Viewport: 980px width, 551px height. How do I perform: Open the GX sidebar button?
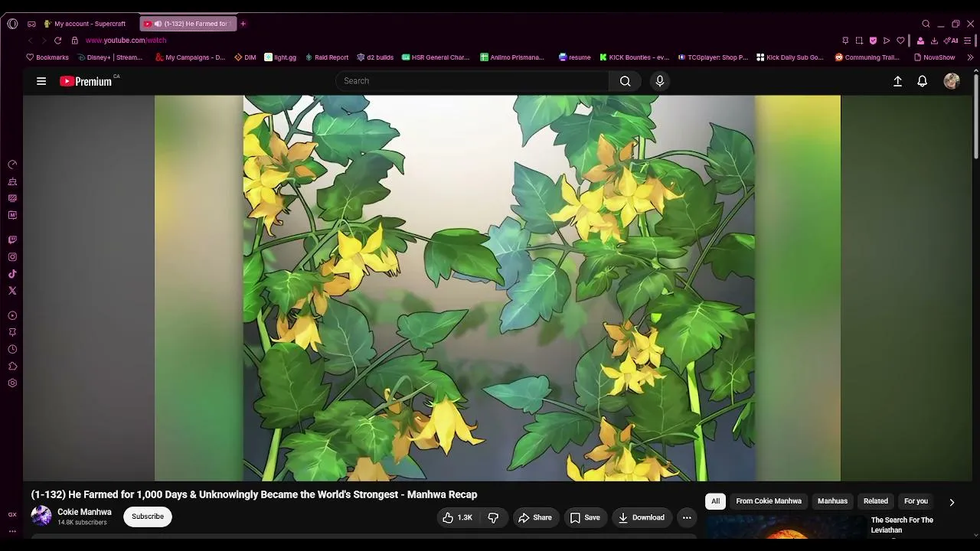pos(12,514)
